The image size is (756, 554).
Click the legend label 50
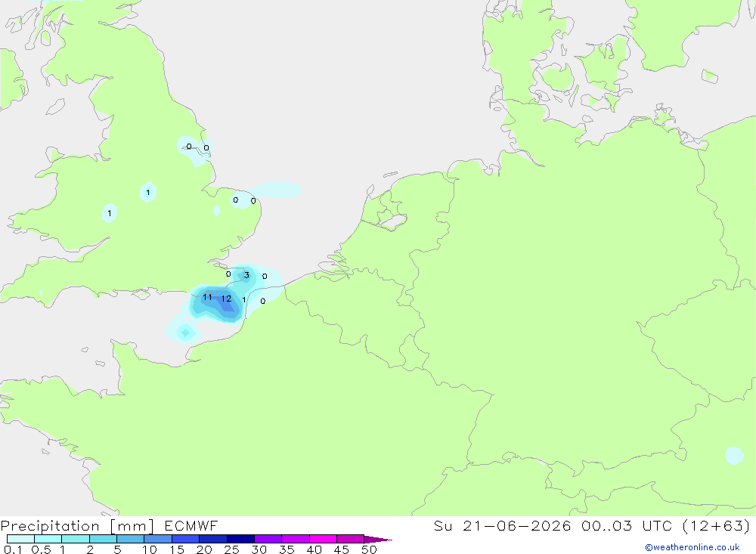pyautogui.click(x=369, y=549)
